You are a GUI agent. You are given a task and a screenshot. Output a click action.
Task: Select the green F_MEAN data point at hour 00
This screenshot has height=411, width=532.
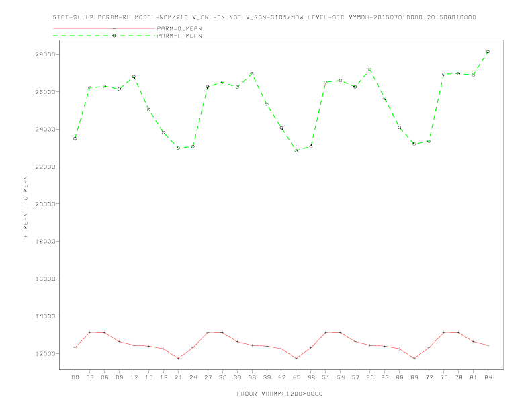[75, 138]
